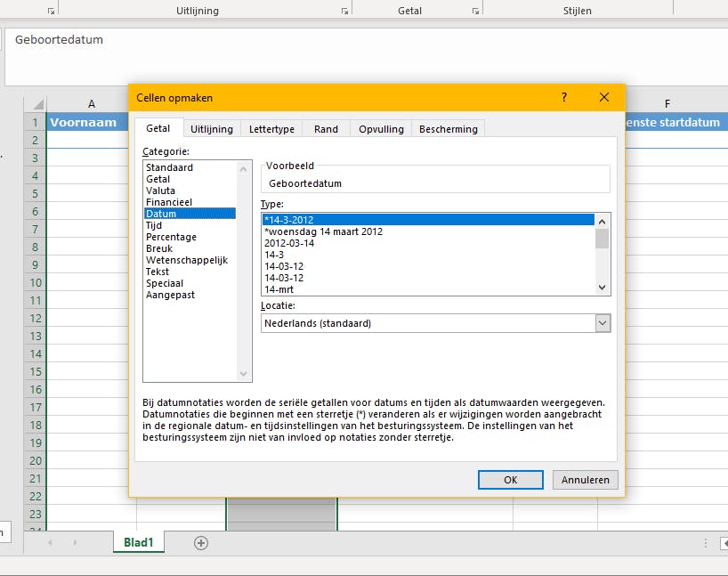The image size is (728, 576).
Task: Open Uitlijning group dialog launcher
Action: [x=344, y=12]
